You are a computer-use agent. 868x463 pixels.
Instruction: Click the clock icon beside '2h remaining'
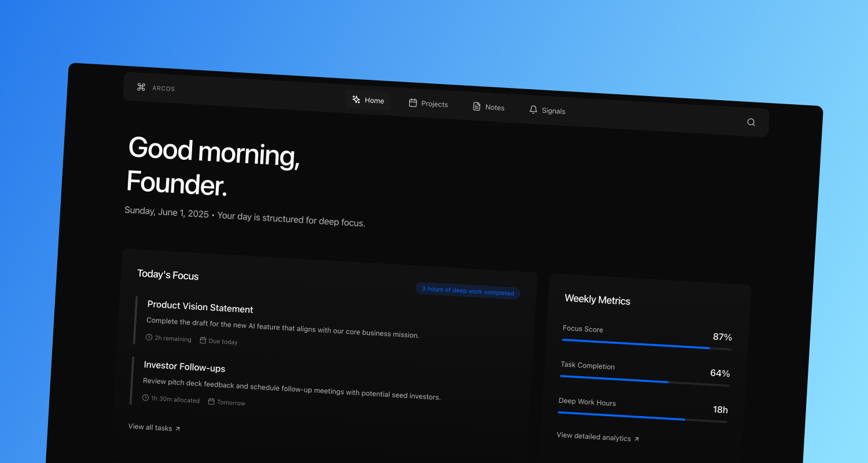pyautogui.click(x=149, y=337)
